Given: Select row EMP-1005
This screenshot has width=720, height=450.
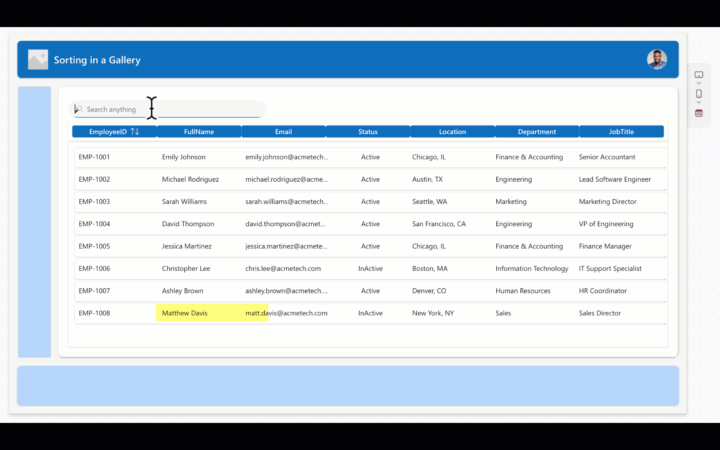Looking at the screenshot, I should click(x=370, y=246).
